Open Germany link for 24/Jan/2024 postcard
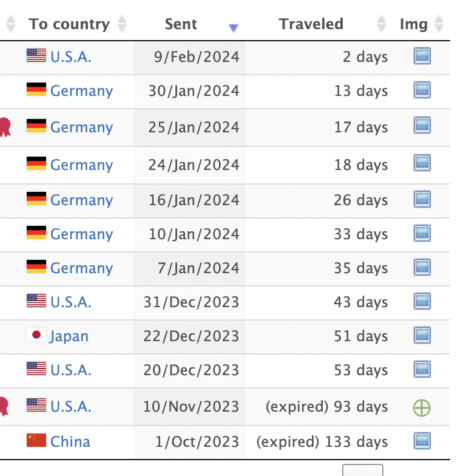 [81, 165]
